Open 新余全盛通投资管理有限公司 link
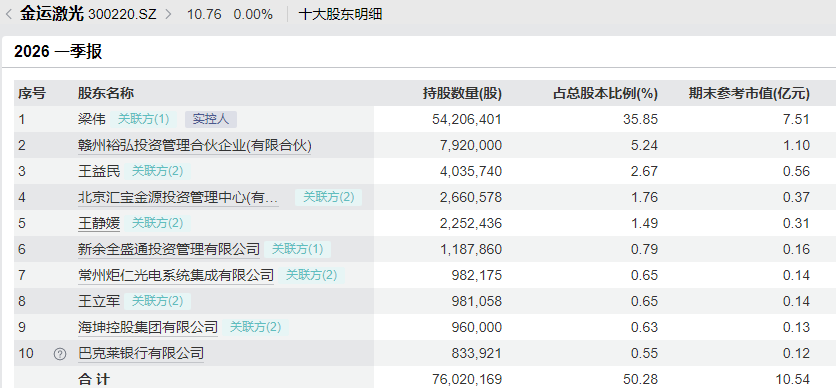This screenshot has height=388, width=836. click(x=169, y=249)
